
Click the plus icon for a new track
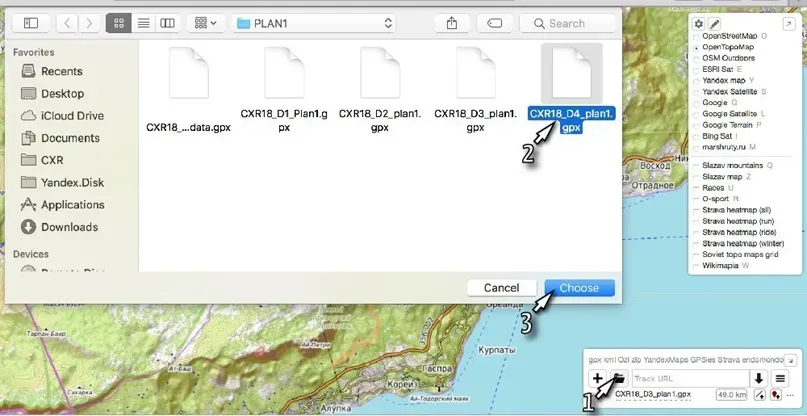598,378
